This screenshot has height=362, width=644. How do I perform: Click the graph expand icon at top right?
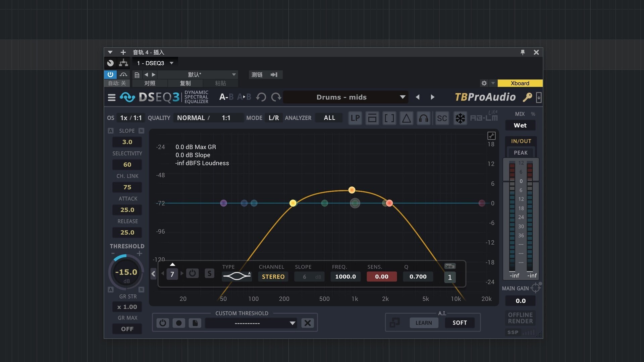[491, 135]
